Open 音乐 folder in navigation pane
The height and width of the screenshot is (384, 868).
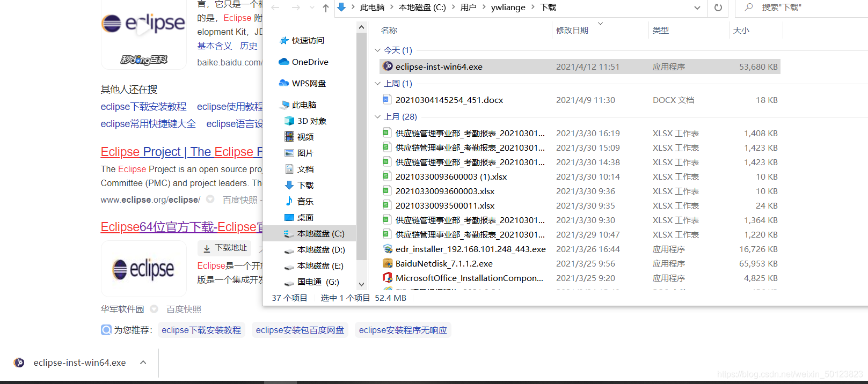(305, 202)
